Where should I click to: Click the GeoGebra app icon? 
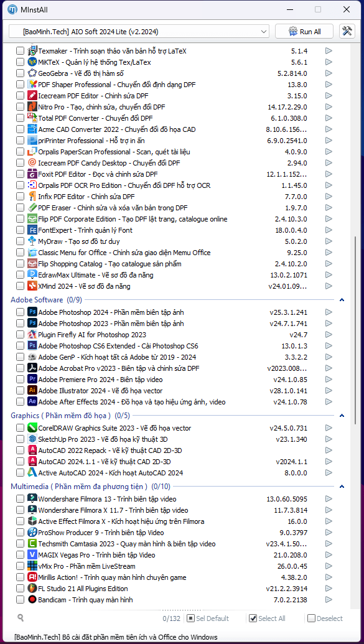point(32,73)
